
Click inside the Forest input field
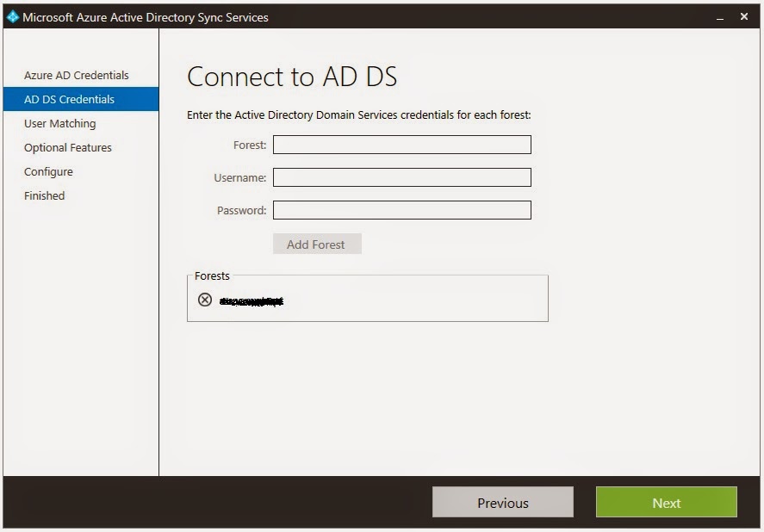[x=401, y=145]
